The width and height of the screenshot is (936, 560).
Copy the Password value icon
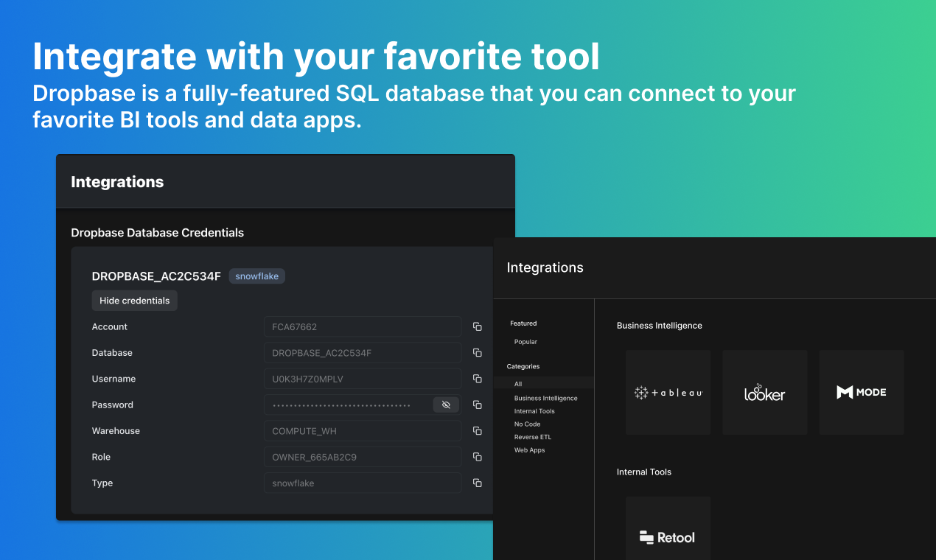click(x=478, y=405)
